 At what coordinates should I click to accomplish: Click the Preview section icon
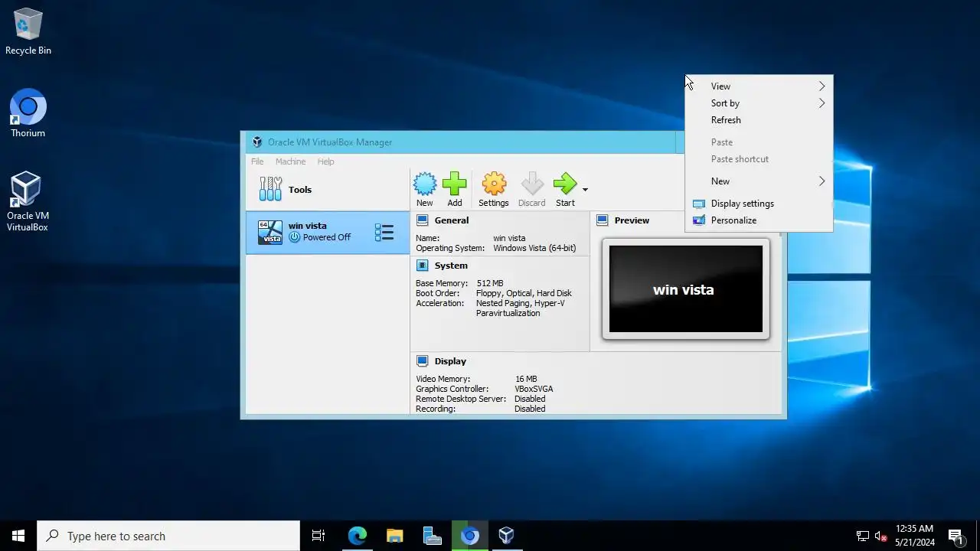click(602, 220)
